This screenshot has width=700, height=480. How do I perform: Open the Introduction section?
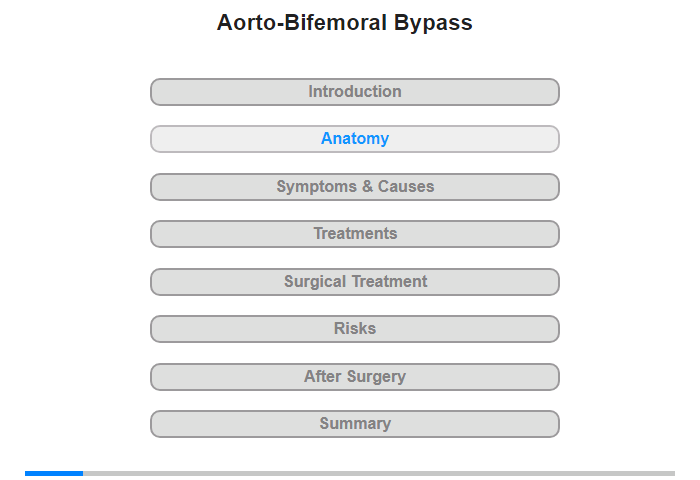[x=354, y=92]
